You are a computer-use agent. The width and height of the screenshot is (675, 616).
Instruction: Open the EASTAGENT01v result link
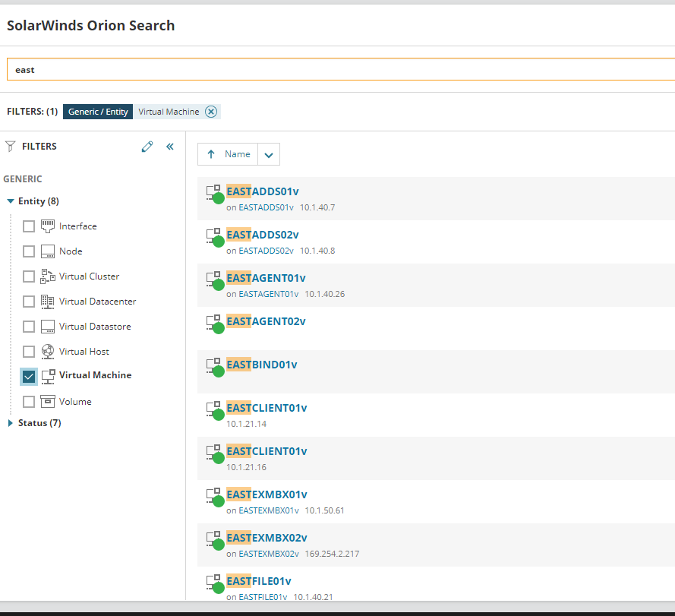click(x=266, y=278)
